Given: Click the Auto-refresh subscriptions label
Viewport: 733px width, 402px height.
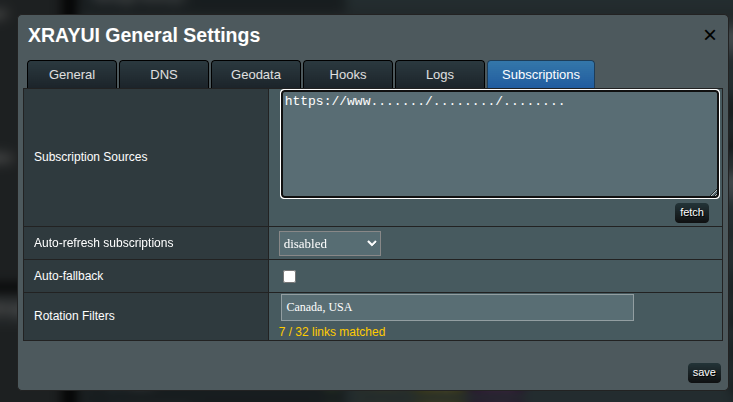Looking at the screenshot, I should tap(104, 243).
